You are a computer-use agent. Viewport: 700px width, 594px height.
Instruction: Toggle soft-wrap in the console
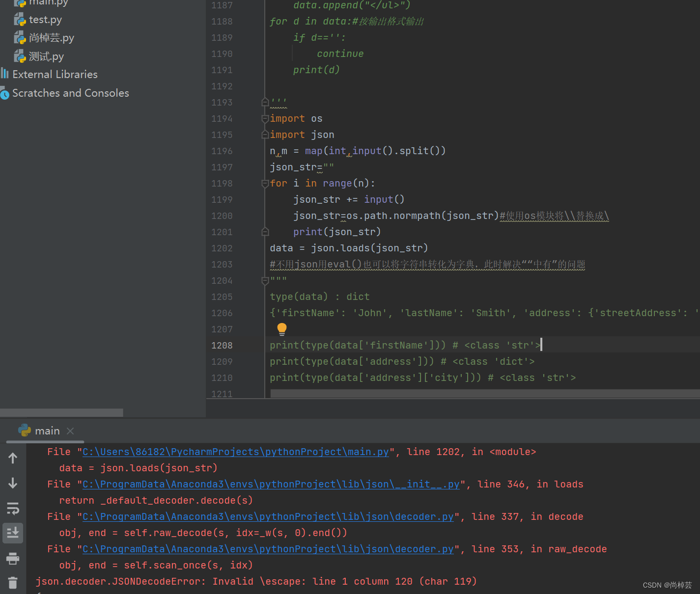(13, 508)
